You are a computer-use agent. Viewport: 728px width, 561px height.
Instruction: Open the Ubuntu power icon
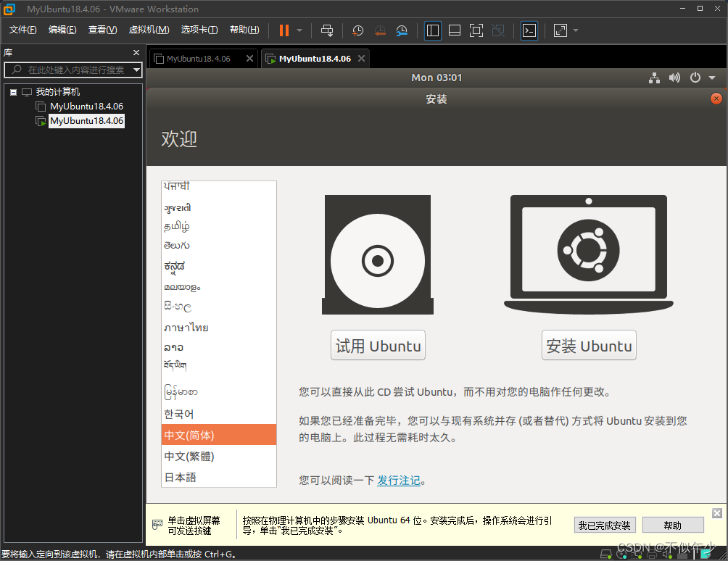click(695, 78)
